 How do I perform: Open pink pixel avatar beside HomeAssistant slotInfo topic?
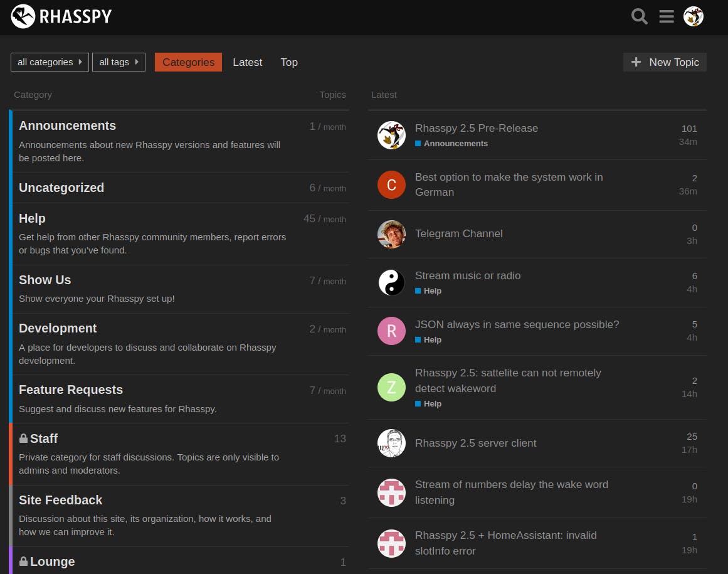(x=391, y=543)
